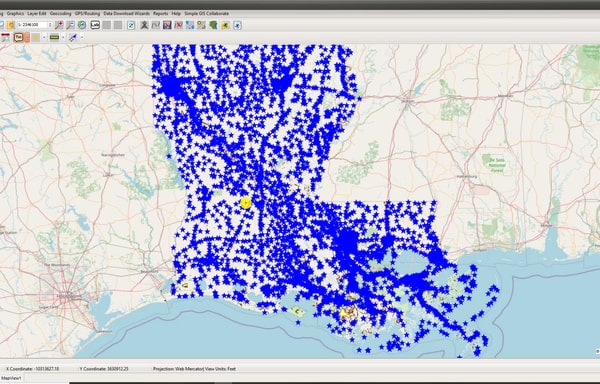This screenshot has width=600, height=384.
Task: Click the first gray square toolbar button
Action: (x=107, y=25)
